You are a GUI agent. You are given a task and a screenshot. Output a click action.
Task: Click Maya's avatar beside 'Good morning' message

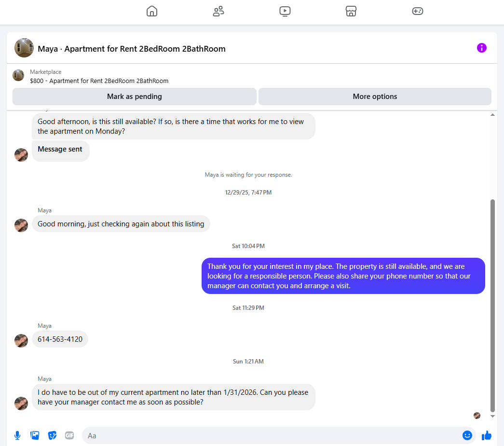click(x=21, y=225)
